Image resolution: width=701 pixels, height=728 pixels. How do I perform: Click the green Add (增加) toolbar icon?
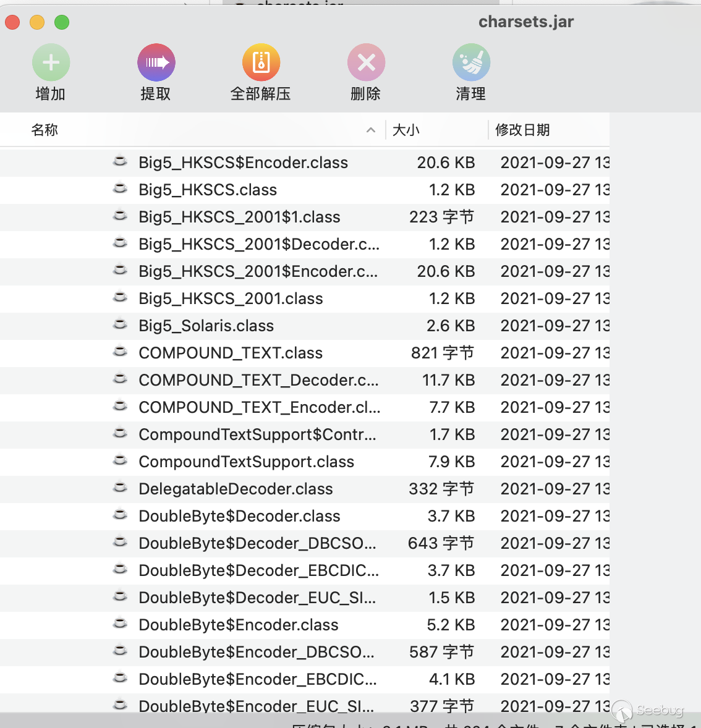(51, 62)
